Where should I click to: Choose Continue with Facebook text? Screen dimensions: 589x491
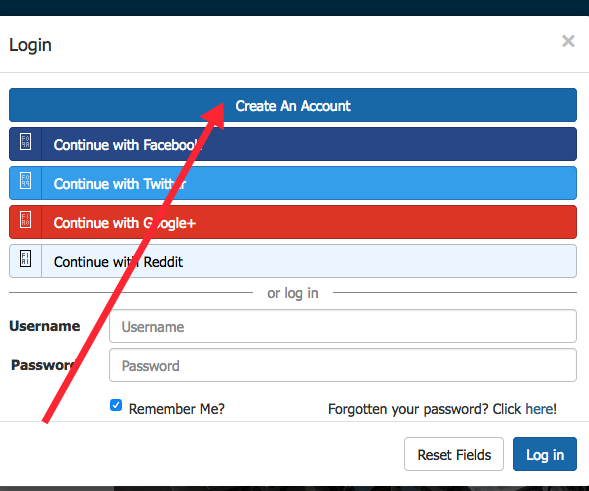point(128,145)
